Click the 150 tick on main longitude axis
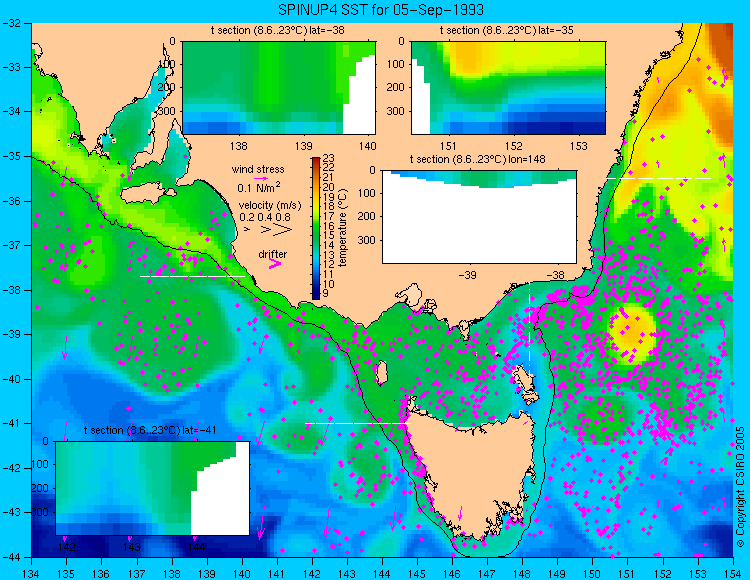 (593, 573)
